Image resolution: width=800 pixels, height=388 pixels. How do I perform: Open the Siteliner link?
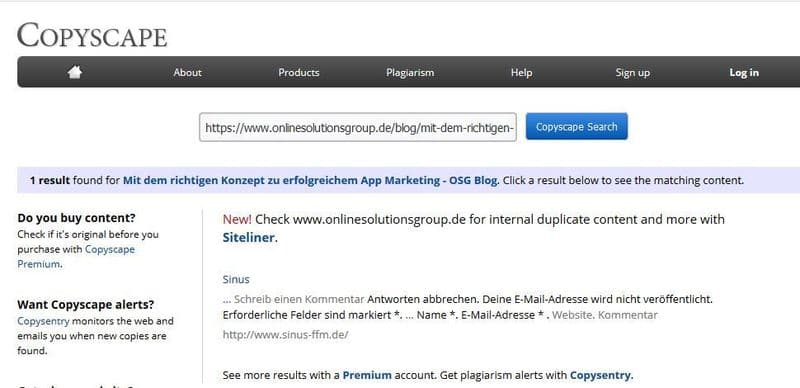coord(249,238)
